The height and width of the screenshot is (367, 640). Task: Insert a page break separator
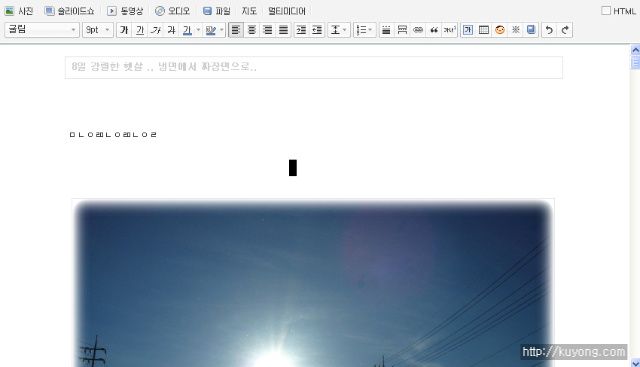[402, 30]
